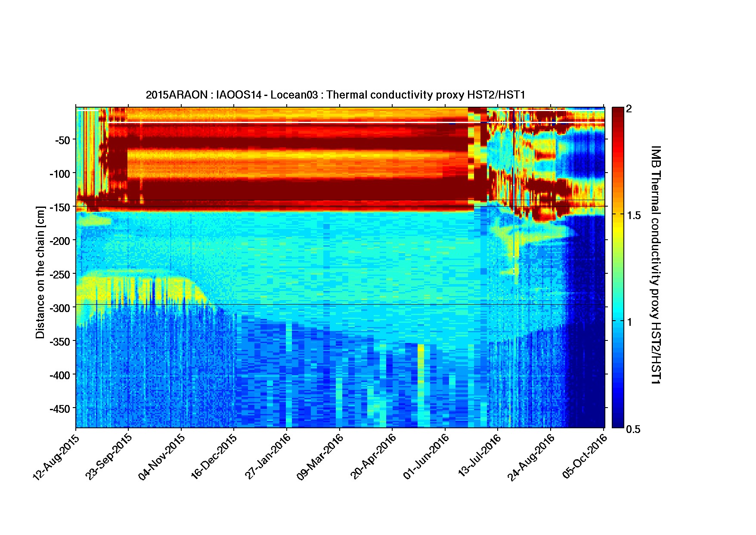Select the 12-Aug-2015 date tick label
The width and height of the screenshot is (756, 535).
pos(56,457)
